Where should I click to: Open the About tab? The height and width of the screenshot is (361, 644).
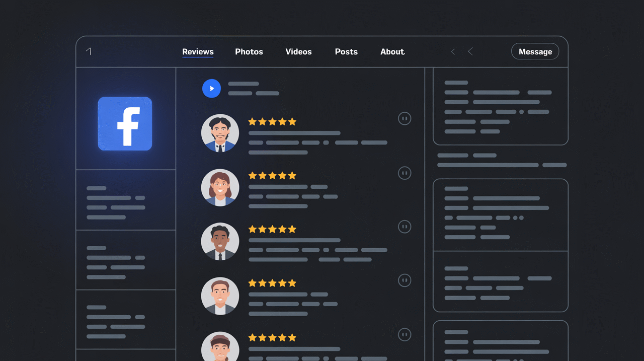point(392,52)
